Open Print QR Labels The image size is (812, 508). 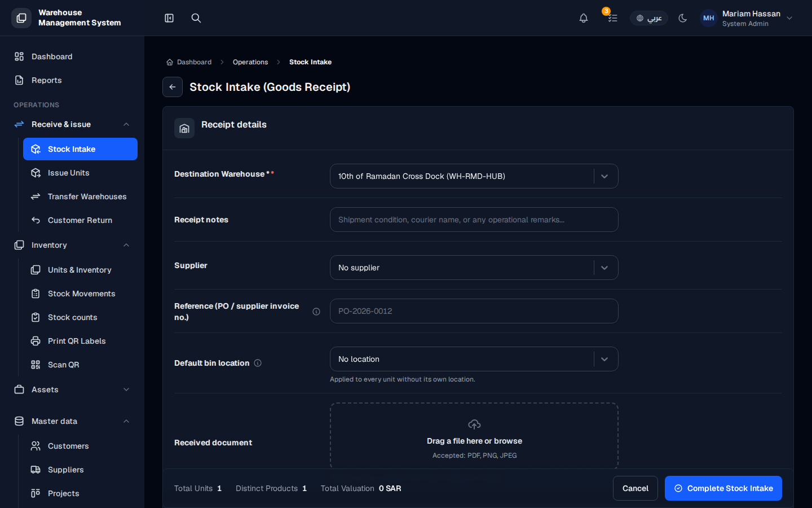pos(80,341)
